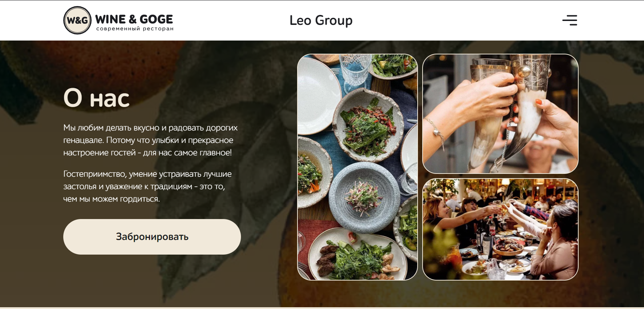644x309 pixels.
Task: Click the round W&G logo emblem
Action: point(77,20)
